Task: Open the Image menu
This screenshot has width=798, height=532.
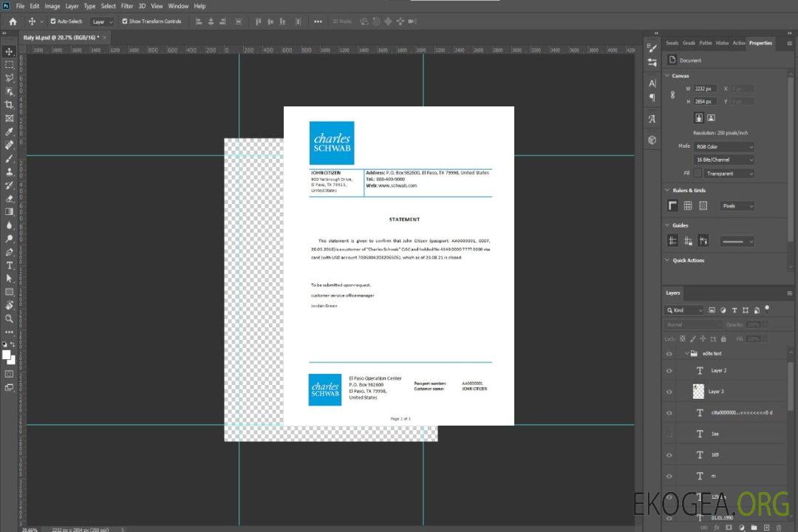Action: 52,6
